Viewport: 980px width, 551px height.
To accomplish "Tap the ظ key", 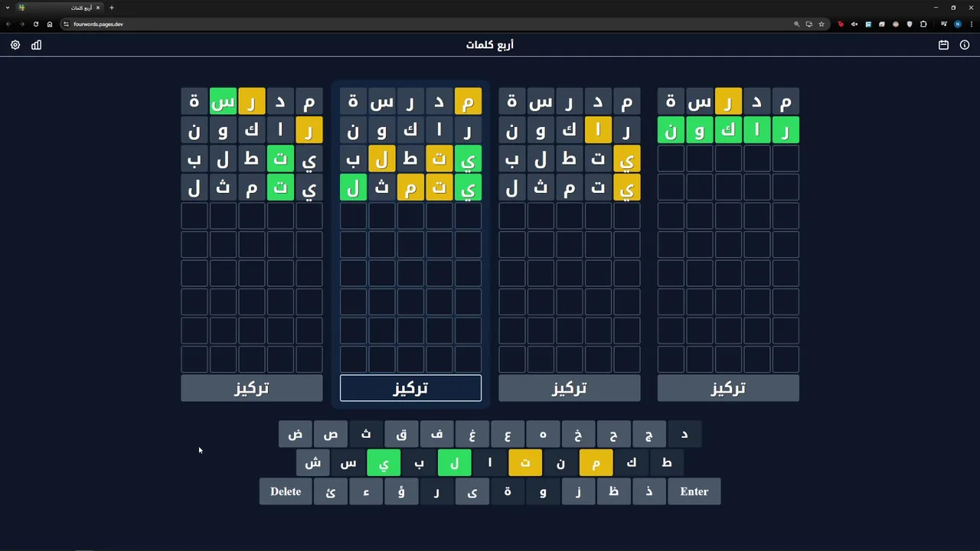I will pyautogui.click(x=613, y=491).
